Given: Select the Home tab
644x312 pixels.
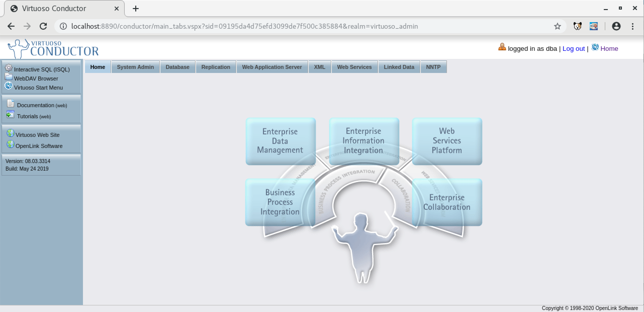Looking at the screenshot, I should (x=98, y=67).
